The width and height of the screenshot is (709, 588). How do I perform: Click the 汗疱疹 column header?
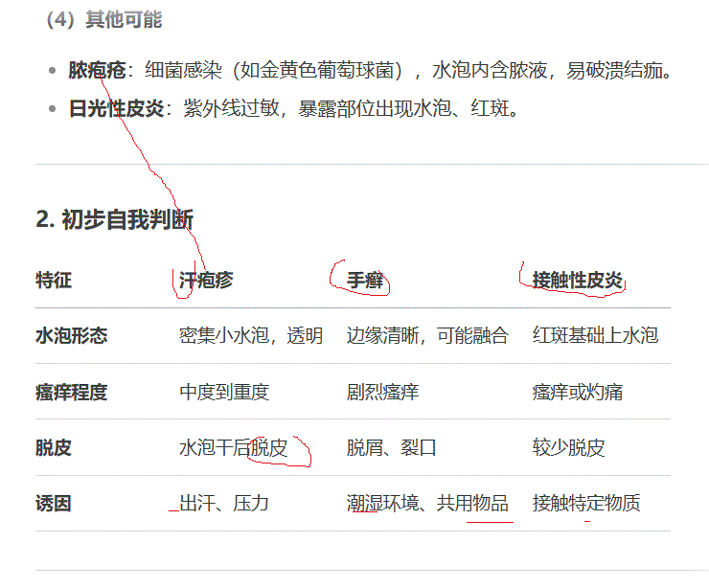pos(206,280)
